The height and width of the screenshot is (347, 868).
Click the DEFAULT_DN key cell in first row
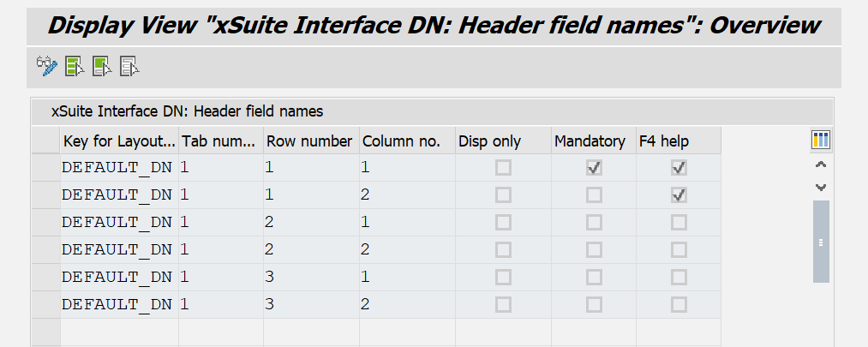117,168
